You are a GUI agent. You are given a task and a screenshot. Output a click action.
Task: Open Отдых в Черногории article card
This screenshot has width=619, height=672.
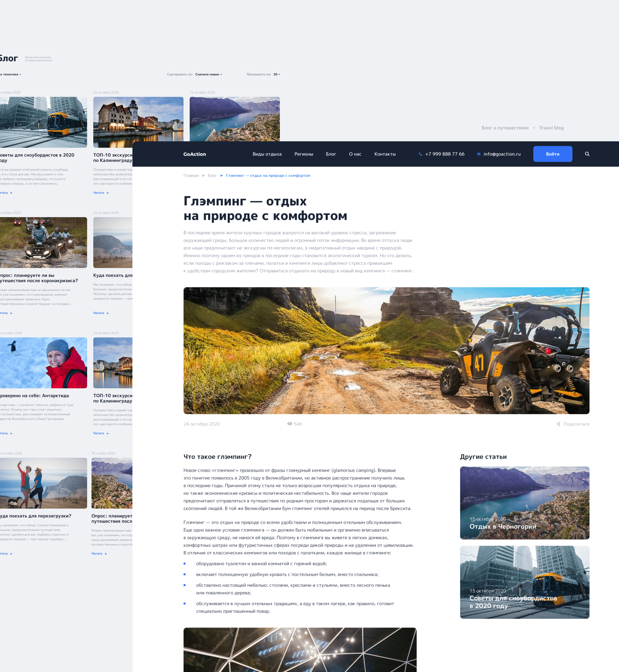(524, 502)
